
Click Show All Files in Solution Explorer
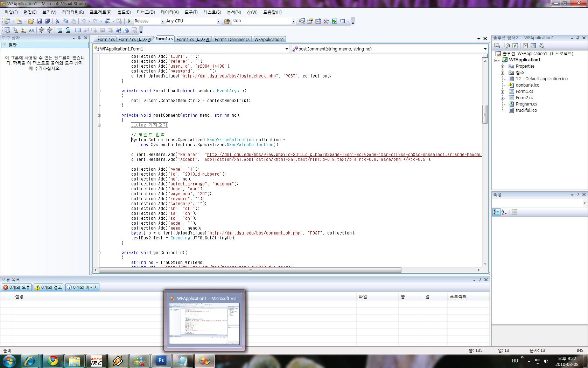pos(507,46)
